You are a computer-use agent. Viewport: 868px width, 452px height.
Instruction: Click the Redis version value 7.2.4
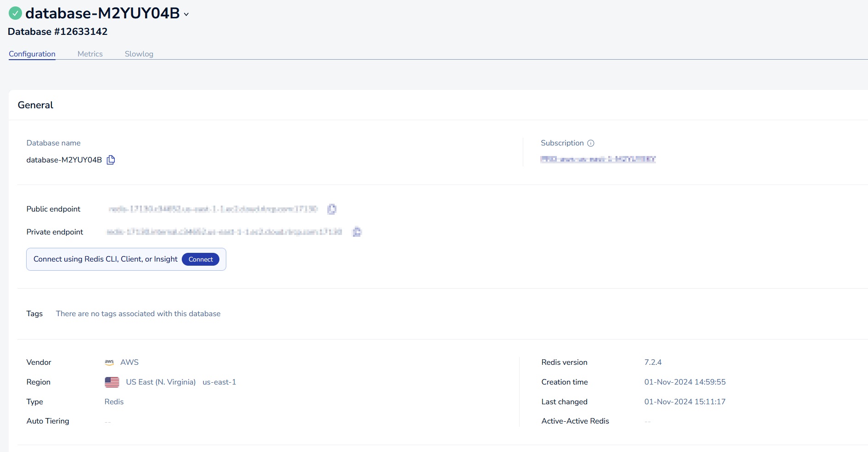click(x=653, y=362)
